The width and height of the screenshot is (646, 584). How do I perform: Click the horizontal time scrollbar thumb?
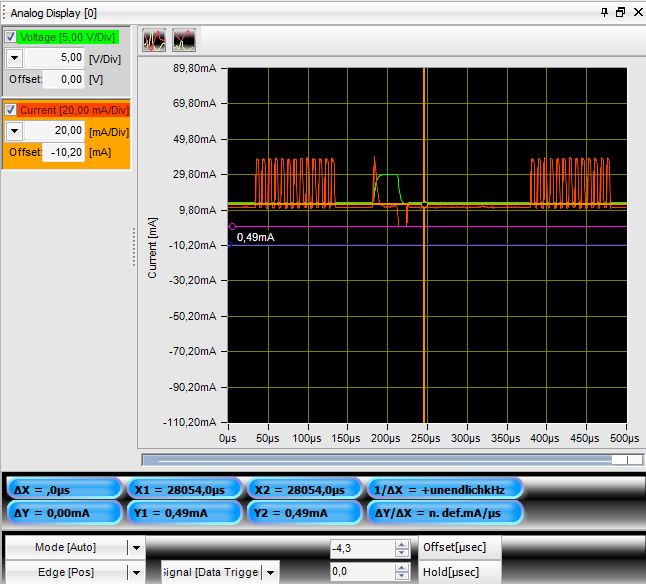point(627,460)
